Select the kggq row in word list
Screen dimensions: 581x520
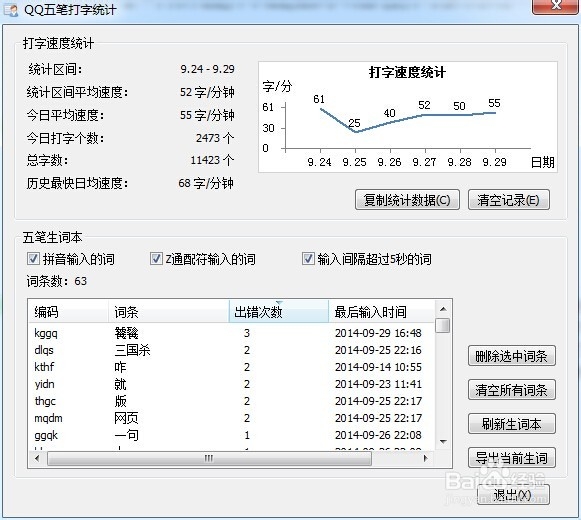coord(232,333)
